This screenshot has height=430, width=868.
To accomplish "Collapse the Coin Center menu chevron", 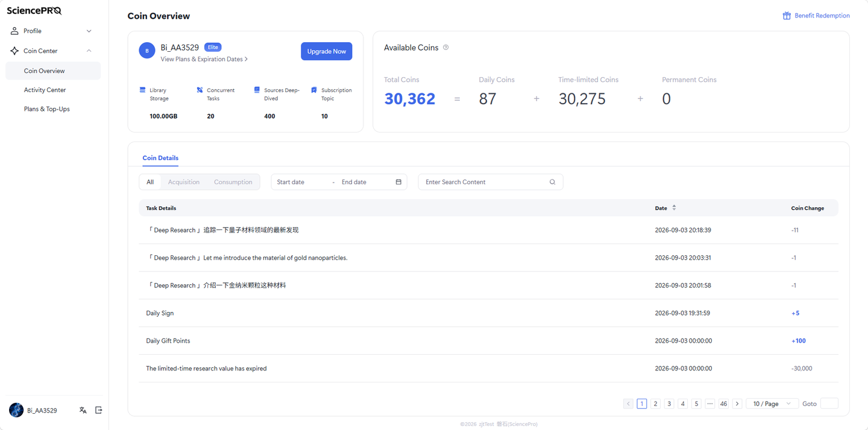I will [89, 51].
